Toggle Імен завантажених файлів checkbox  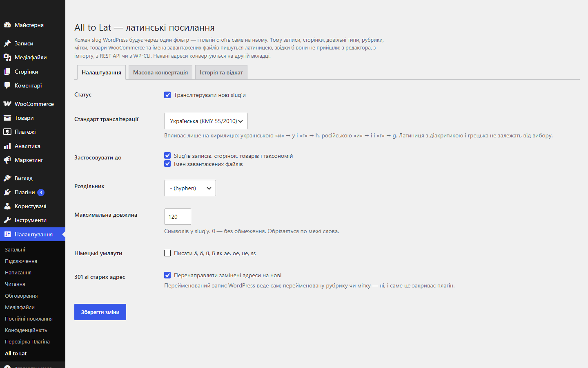point(167,164)
